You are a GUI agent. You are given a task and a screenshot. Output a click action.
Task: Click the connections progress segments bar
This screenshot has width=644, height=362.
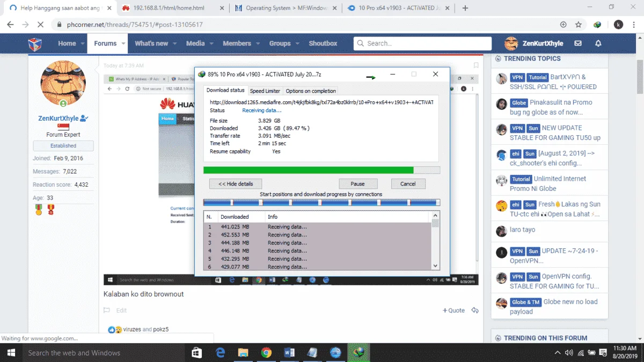tap(321, 203)
